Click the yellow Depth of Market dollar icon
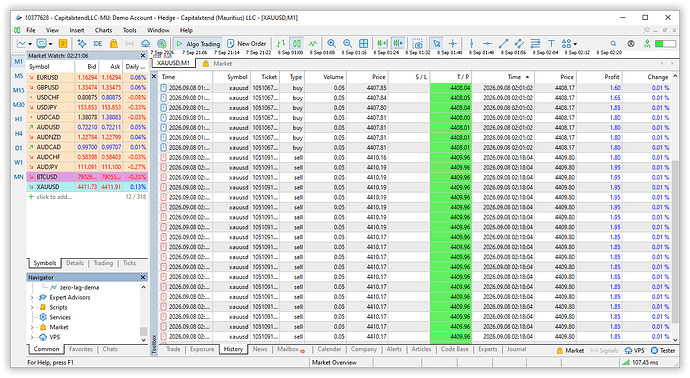 (63, 44)
